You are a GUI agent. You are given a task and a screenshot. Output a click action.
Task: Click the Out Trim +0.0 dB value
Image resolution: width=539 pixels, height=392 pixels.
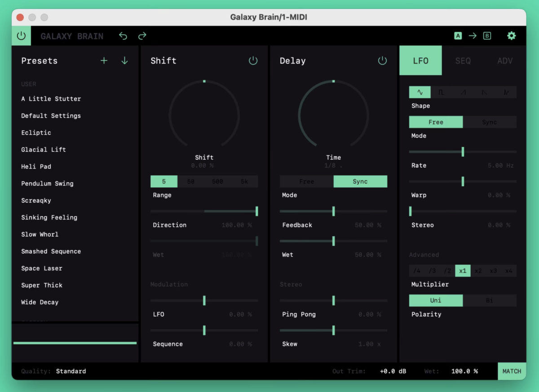click(x=393, y=371)
